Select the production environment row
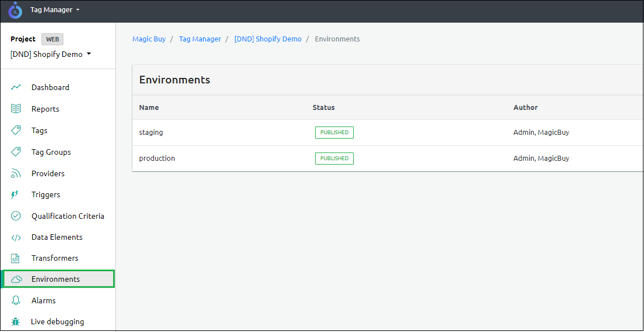 [x=157, y=159]
